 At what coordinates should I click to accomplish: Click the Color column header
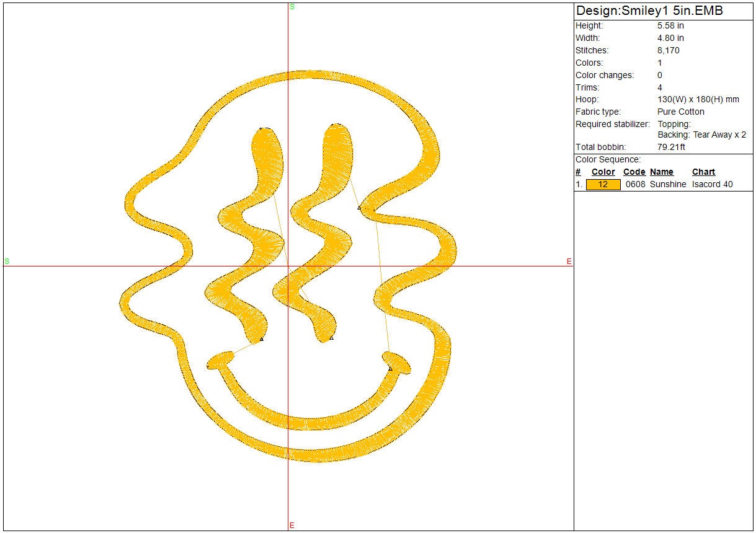(x=603, y=172)
